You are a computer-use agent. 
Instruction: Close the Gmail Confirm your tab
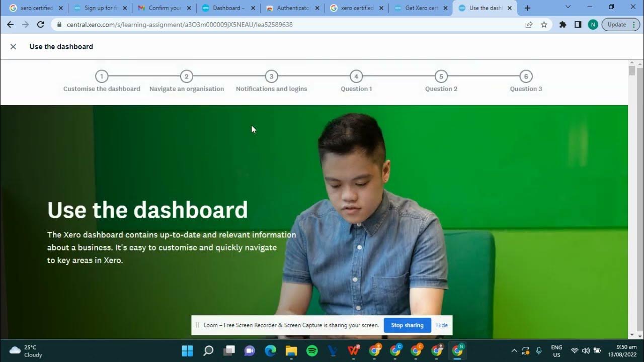tap(189, 8)
